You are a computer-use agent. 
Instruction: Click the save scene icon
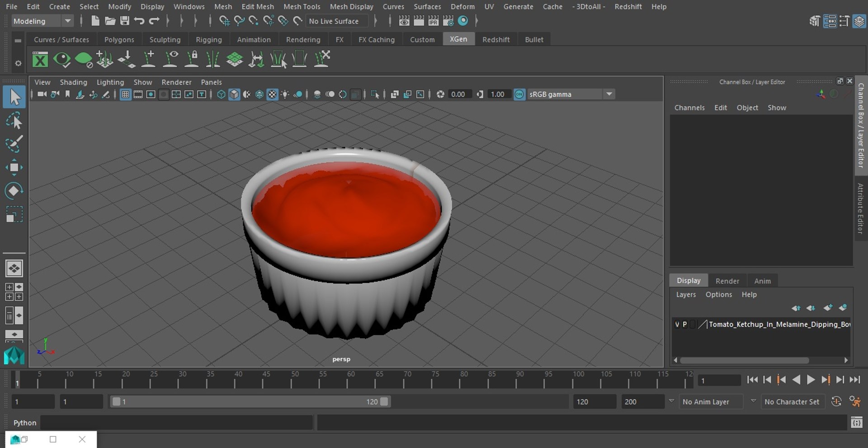(125, 21)
